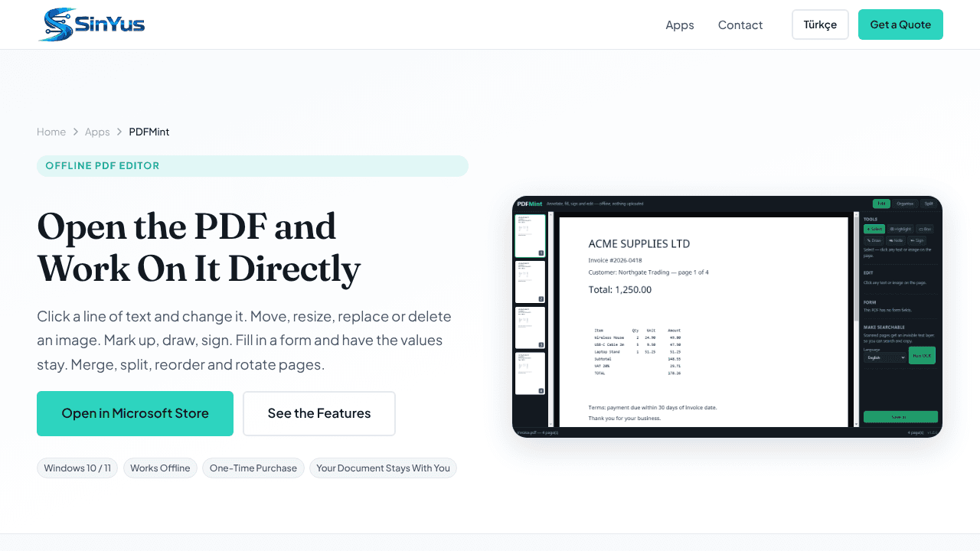
Task: Select the Split tab in PDFMint preview
Action: point(929,204)
